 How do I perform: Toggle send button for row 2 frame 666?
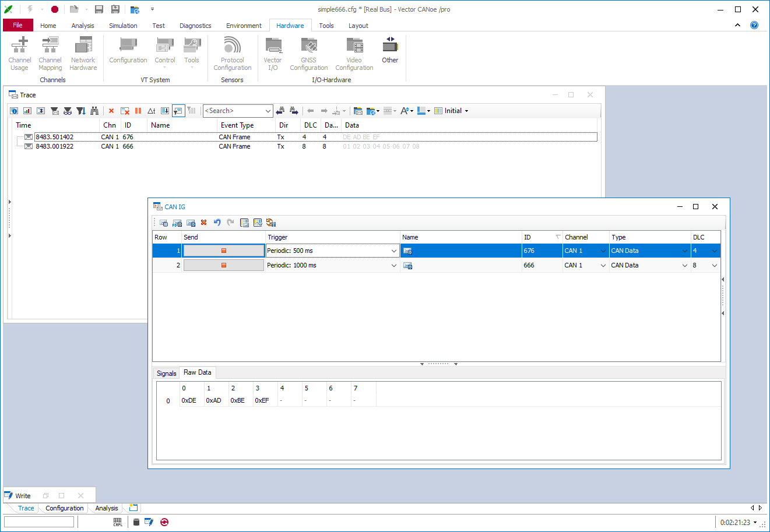click(223, 265)
